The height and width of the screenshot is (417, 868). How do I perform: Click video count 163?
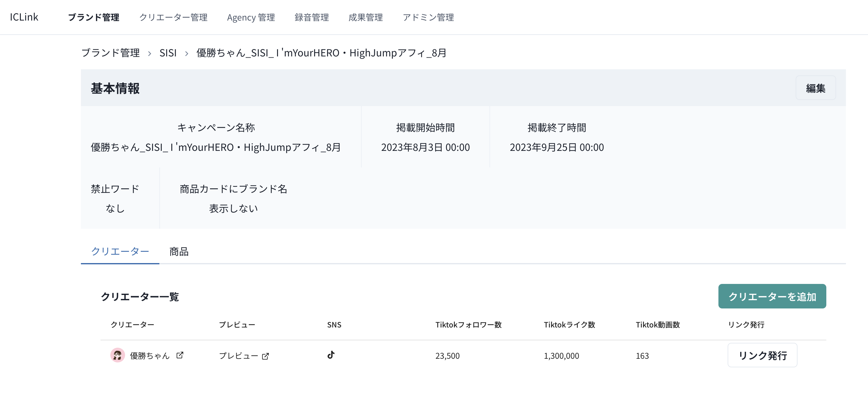coord(642,356)
